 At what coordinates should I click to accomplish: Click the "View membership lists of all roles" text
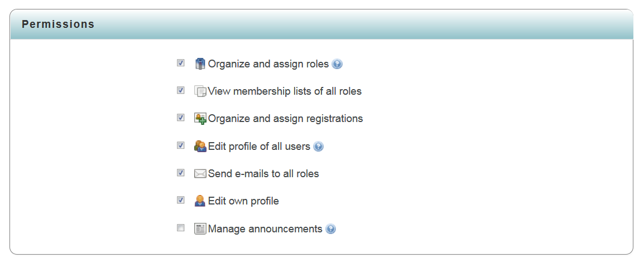(285, 91)
